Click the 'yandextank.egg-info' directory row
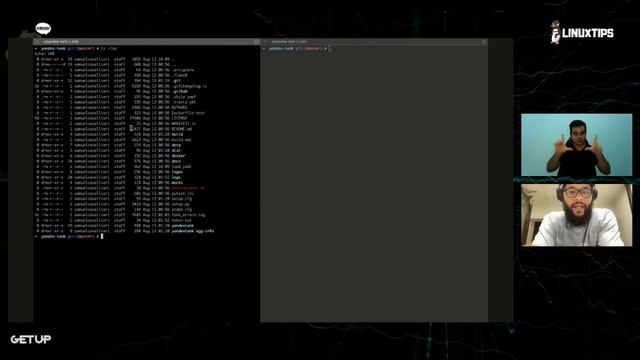This screenshot has width=640, height=360. [x=125, y=231]
